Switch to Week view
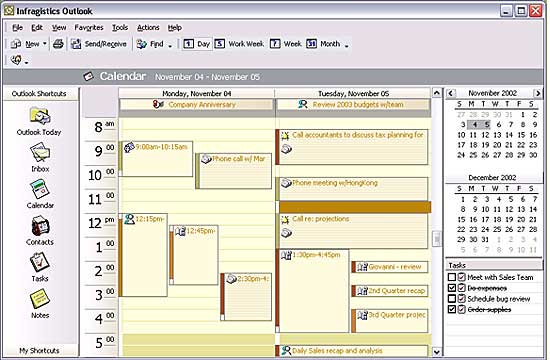 point(286,44)
